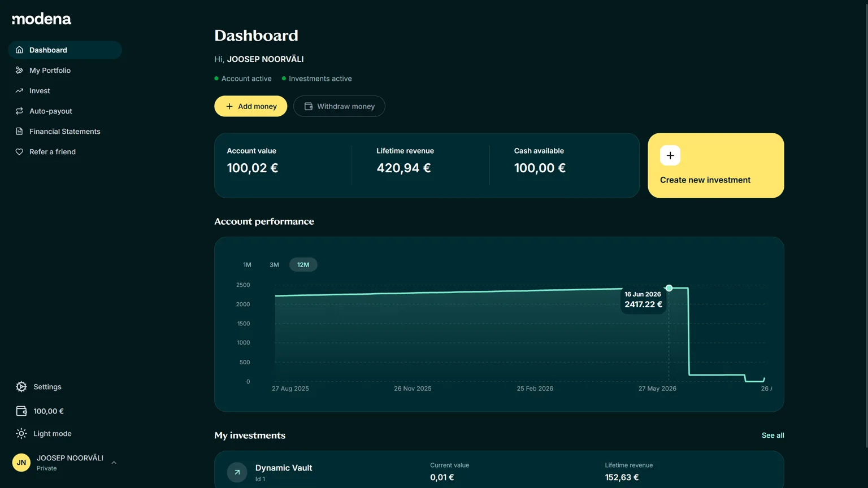Click the Financial Statements document icon
868x488 pixels.
click(19, 131)
